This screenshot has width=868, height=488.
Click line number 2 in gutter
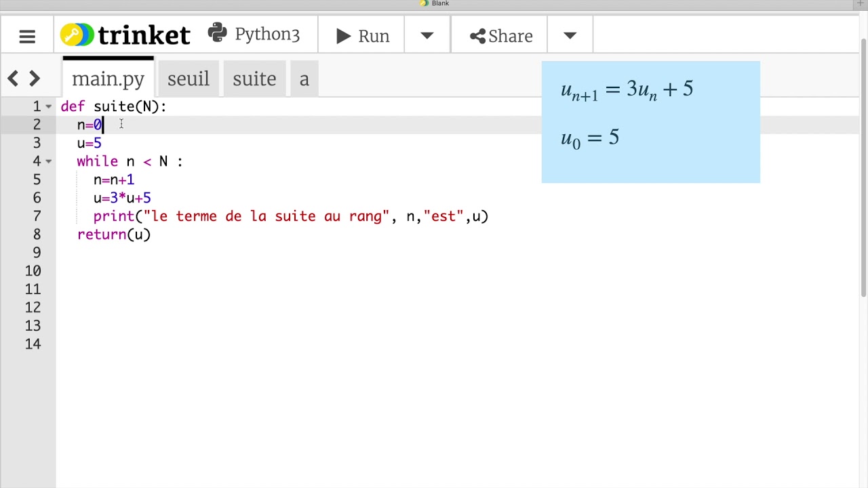pyautogui.click(x=37, y=125)
